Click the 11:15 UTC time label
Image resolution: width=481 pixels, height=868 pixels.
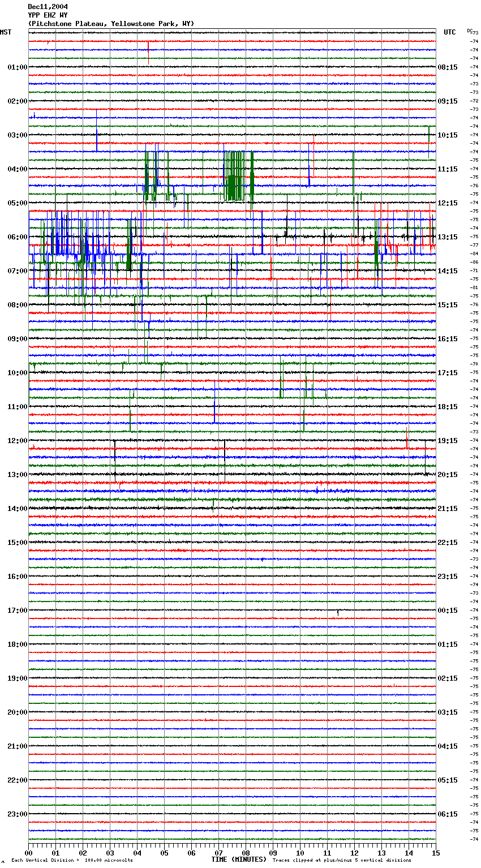[448, 169]
